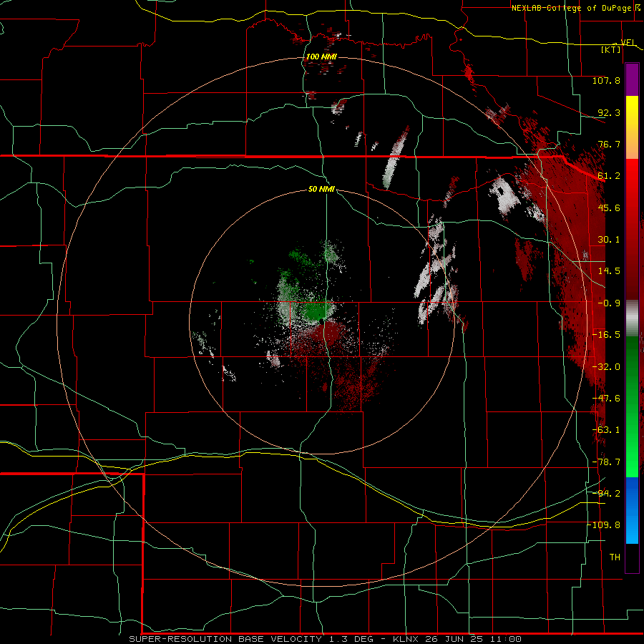
Task: Click the 14.5 velocity scale value
Action: tap(609, 271)
